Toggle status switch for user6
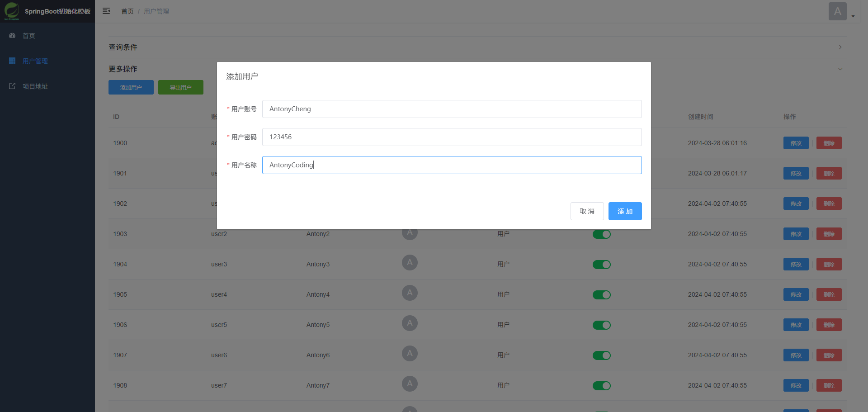This screenshot has width=868, height=412. click(602, 355)
